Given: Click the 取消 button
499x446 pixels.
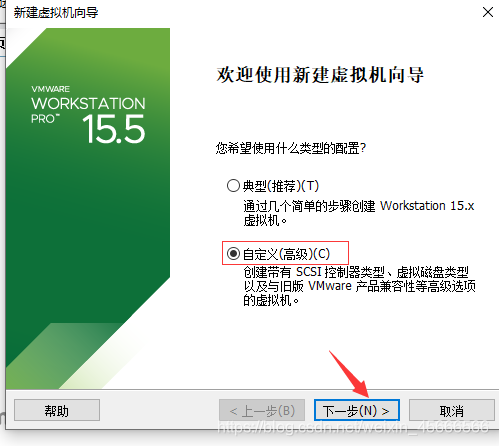Looking at the screenshot, I should point(452,410).
